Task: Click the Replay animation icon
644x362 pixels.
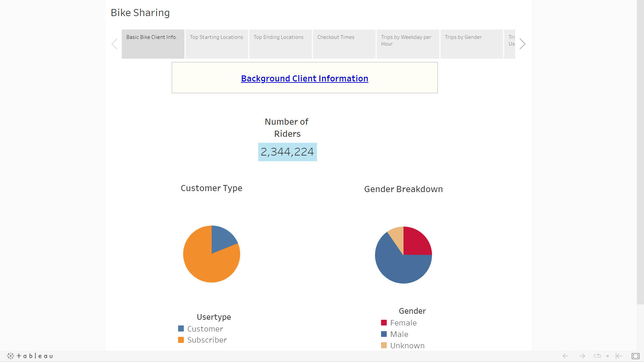Action: (596, 356)
